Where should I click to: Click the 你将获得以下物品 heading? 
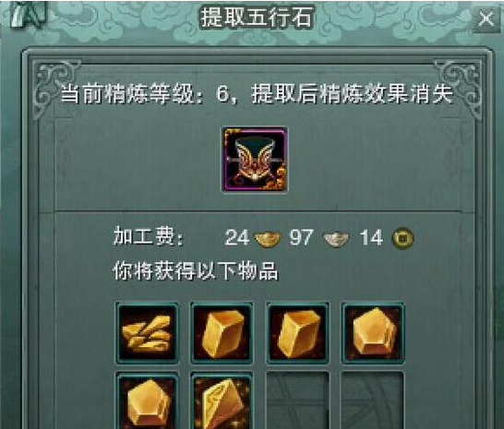tap(196, 271)
